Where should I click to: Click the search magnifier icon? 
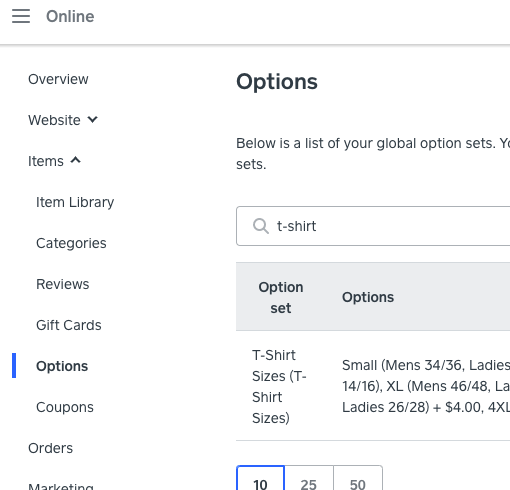(x=261, y=226)
